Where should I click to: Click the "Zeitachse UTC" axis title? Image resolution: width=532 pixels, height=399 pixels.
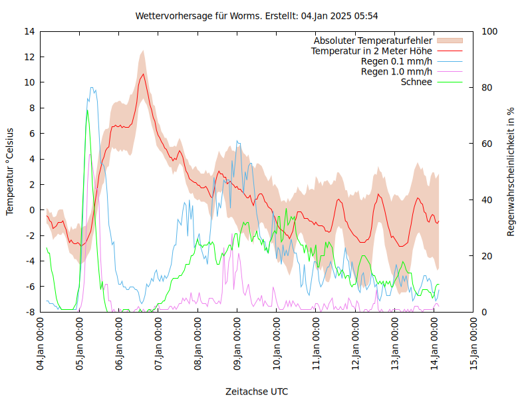point(257,391)
